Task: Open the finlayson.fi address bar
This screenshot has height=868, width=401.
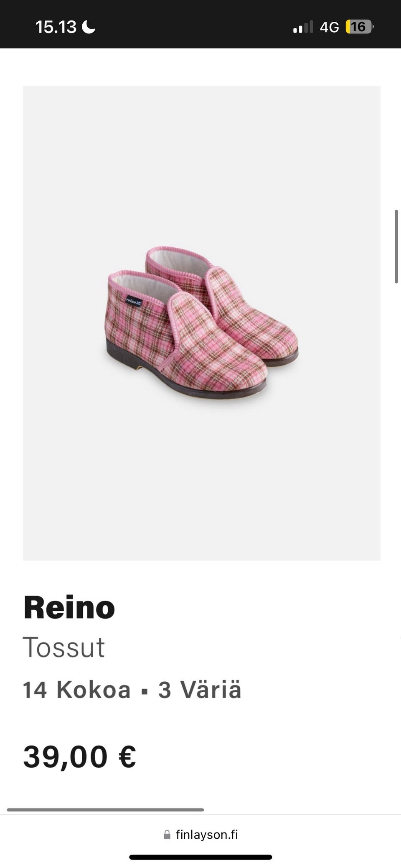Action: pyautogui.click(x=200, y=835)
